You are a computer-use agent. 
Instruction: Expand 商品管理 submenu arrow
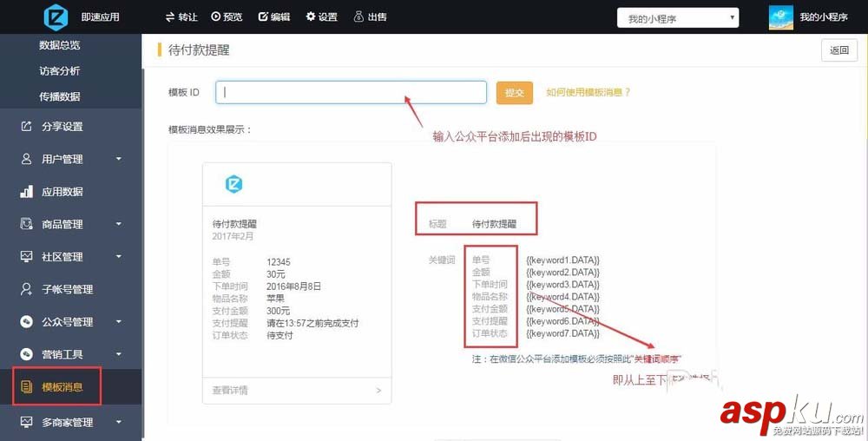coord(118,224)
